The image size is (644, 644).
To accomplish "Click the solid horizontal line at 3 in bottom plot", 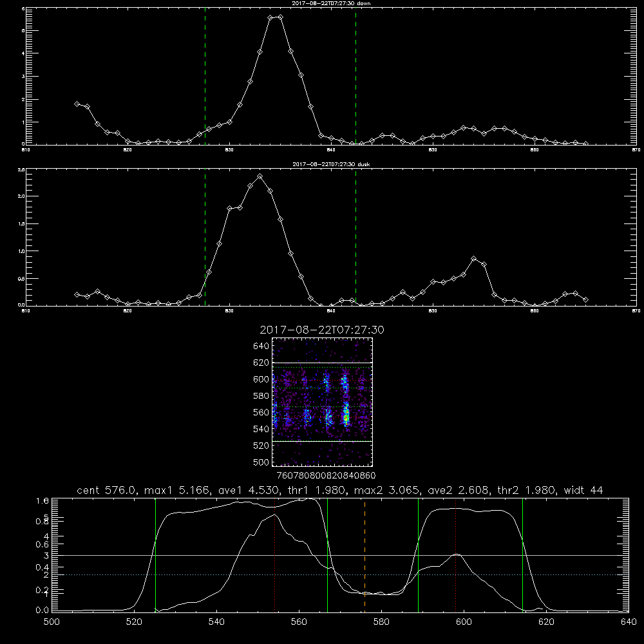I will tap(340, 555).
